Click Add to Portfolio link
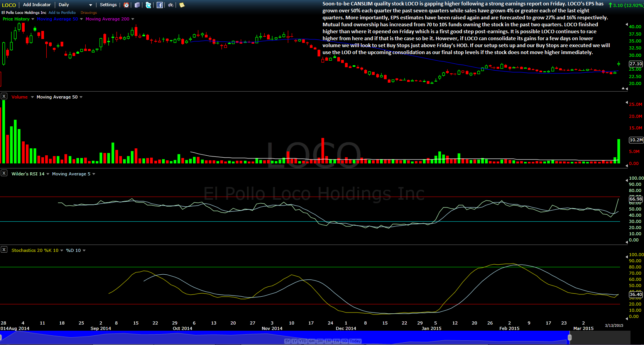The image size is (644, 345). [x=62, y=13]
